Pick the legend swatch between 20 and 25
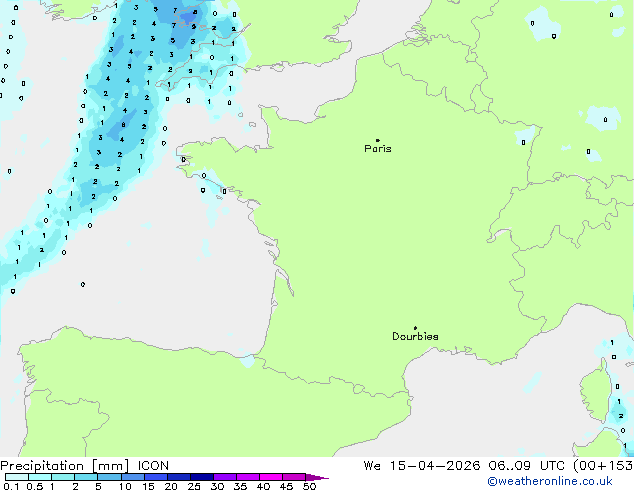This screenshot has width=634, height=490. coord(179,477)
